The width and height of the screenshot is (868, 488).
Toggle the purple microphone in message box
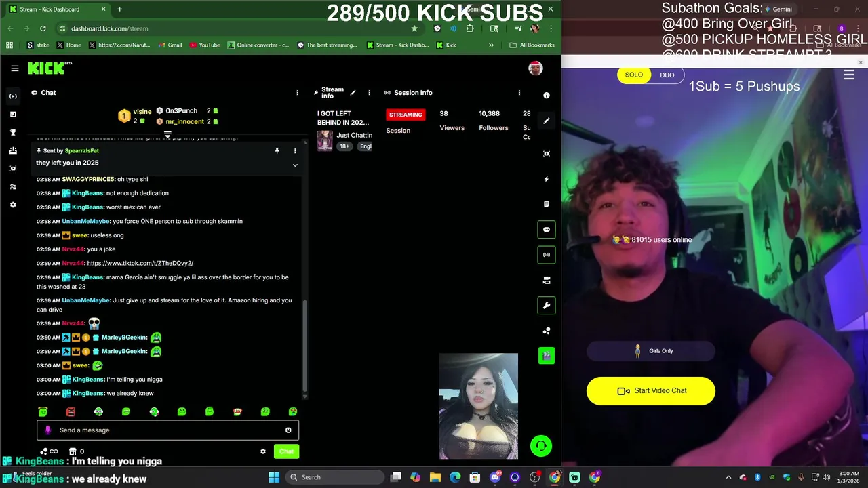click(x=47, y=430)
